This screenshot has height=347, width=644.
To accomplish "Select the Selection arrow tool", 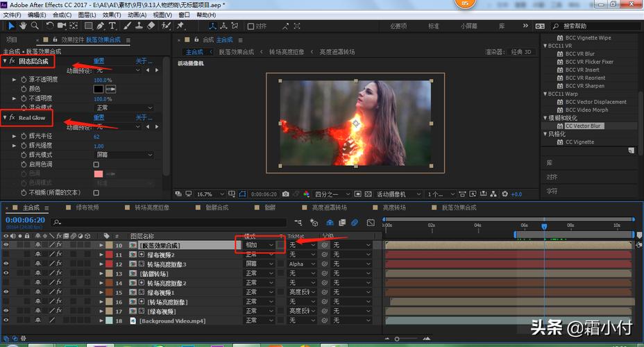I will (x=11, y=26).
